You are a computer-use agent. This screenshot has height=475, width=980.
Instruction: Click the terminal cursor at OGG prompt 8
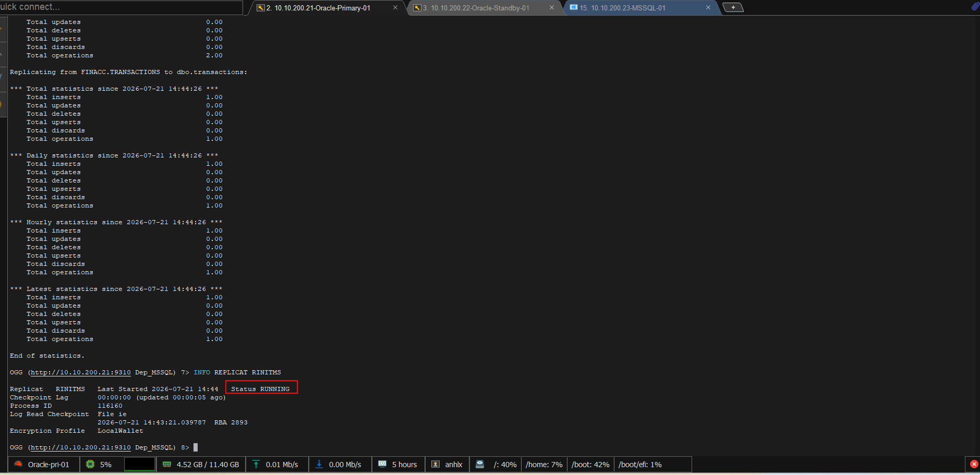196,447
